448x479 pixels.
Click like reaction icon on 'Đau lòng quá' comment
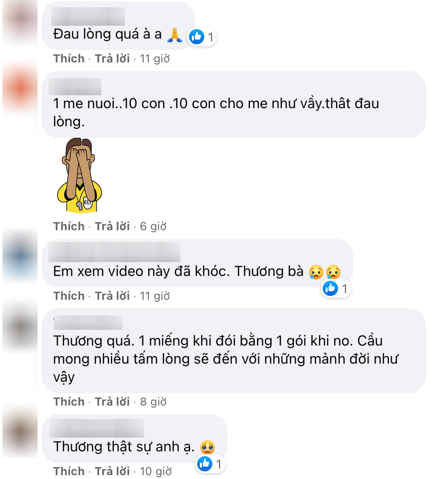click(197, 37)
